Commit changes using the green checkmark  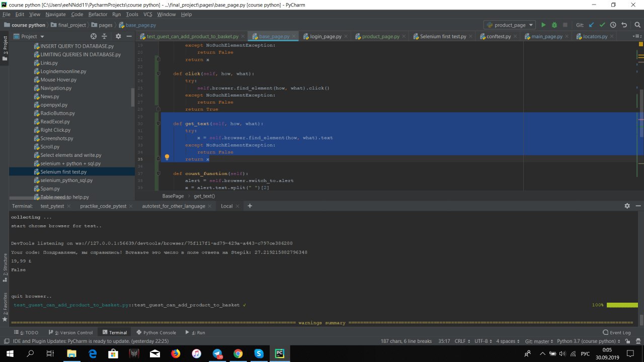(602, 25)
